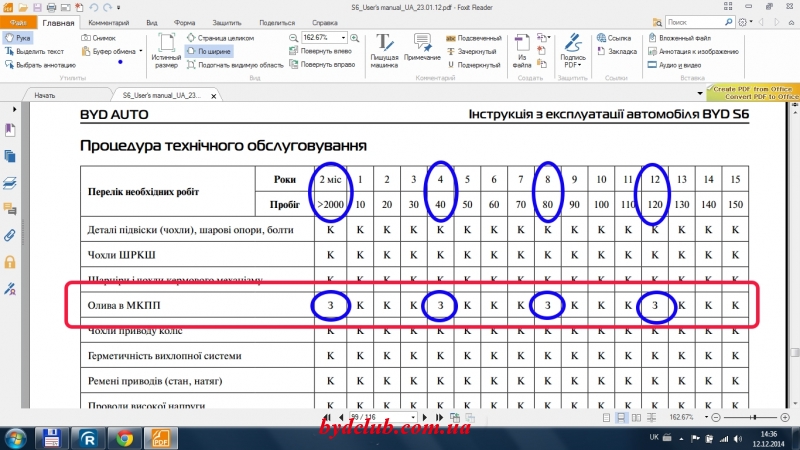800x450 pixels.
Task: Select the Hand (Рука) tool
Action: click(x=18, y=38)
